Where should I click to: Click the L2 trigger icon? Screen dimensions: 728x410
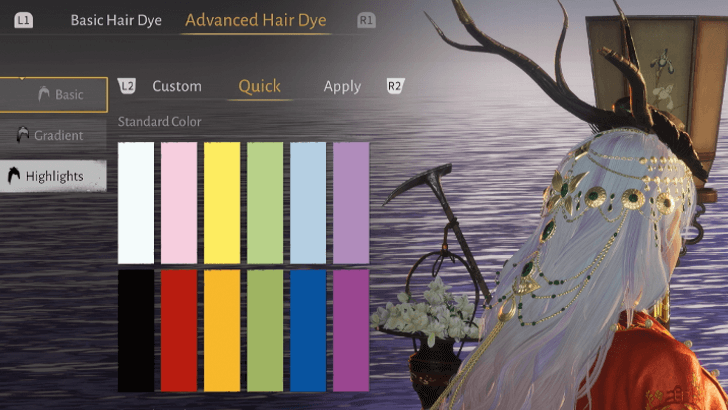point(127,87)
